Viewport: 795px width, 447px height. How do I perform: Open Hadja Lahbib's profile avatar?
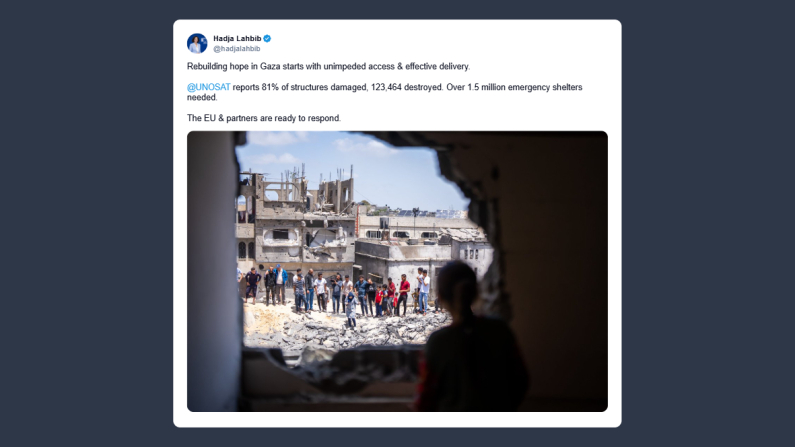point(197,43)
